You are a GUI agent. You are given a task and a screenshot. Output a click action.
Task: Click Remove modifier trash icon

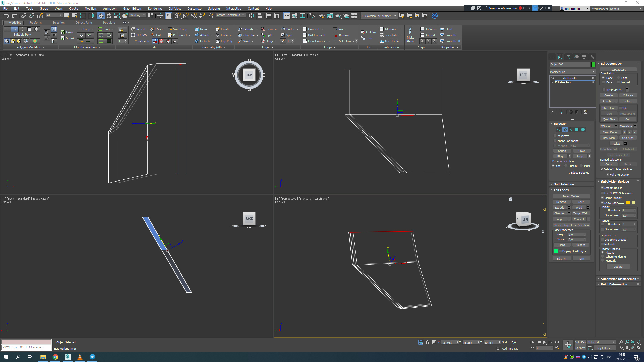pos(577,112)
